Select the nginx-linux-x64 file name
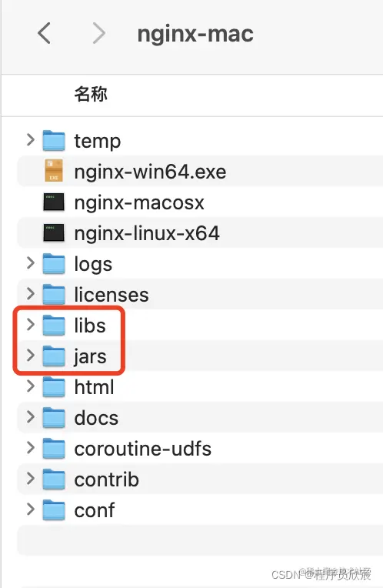Screen dimensions: 383x588 coord(147,234)
